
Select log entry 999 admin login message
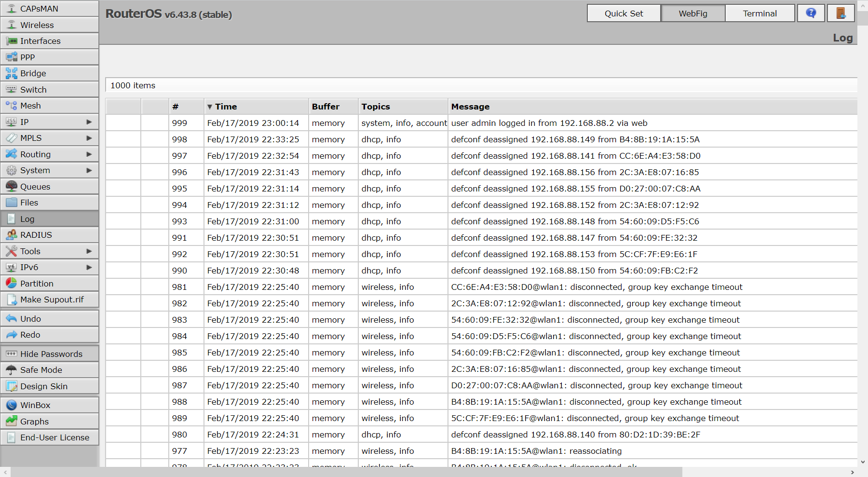[549, 123]
